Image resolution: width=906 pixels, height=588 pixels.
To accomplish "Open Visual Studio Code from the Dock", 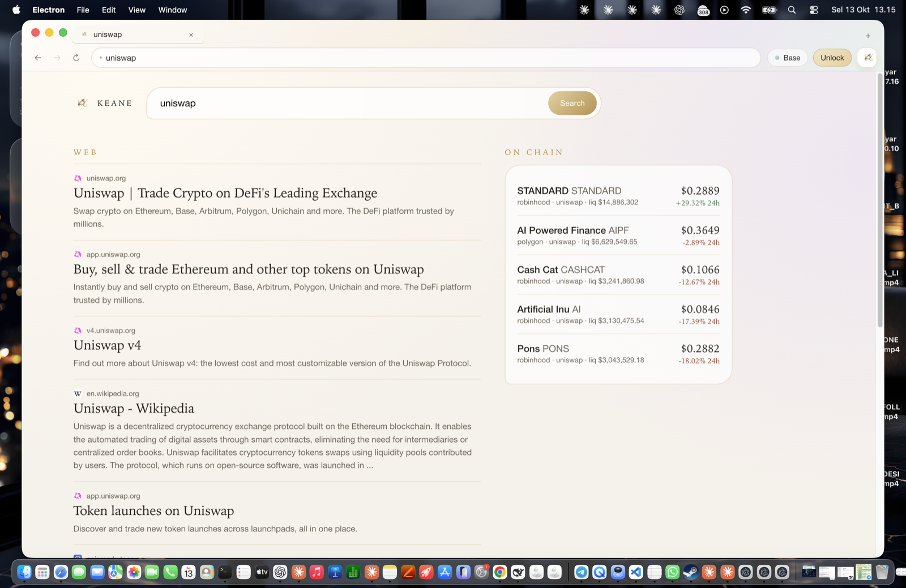I will (636, 572).
